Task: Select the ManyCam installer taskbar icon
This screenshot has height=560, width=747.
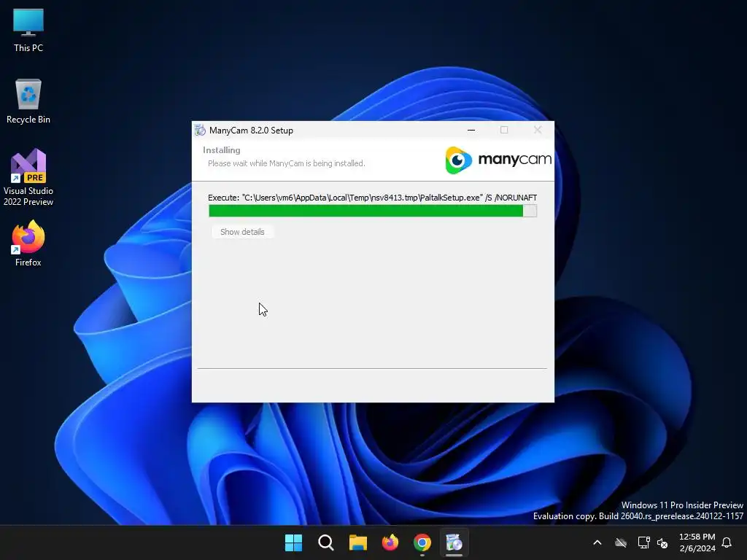Action: coord(454,542)
